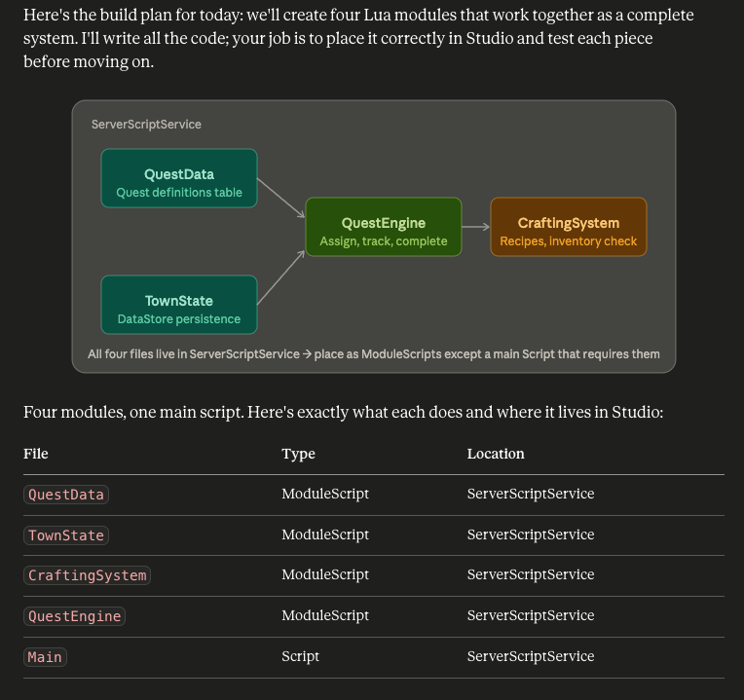Click the CraftingSystem code tag in table
This screenshot has width=744, height=700.
[88, 575]
